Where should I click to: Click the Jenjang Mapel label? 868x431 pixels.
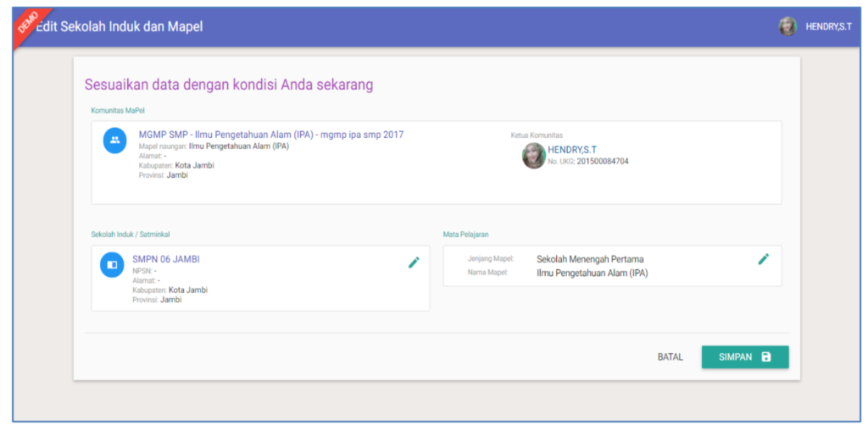pyautogui.click(x=491, y=259)
